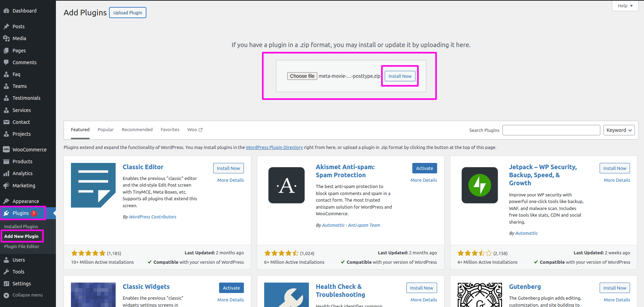Screen dimensions: 644x307
Task: Click the Analytics bar chart icon
Action: (x=6, y=173)
